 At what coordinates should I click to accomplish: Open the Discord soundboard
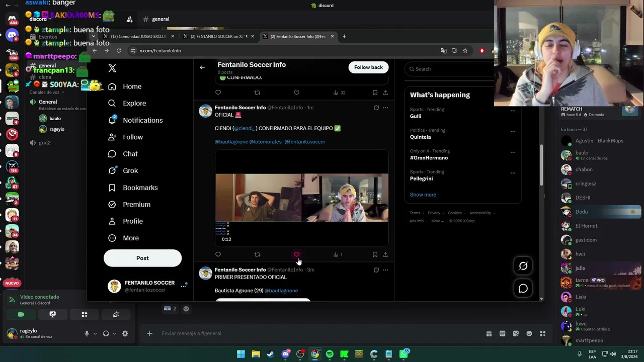pyautogui.click(x=116, y=314)
